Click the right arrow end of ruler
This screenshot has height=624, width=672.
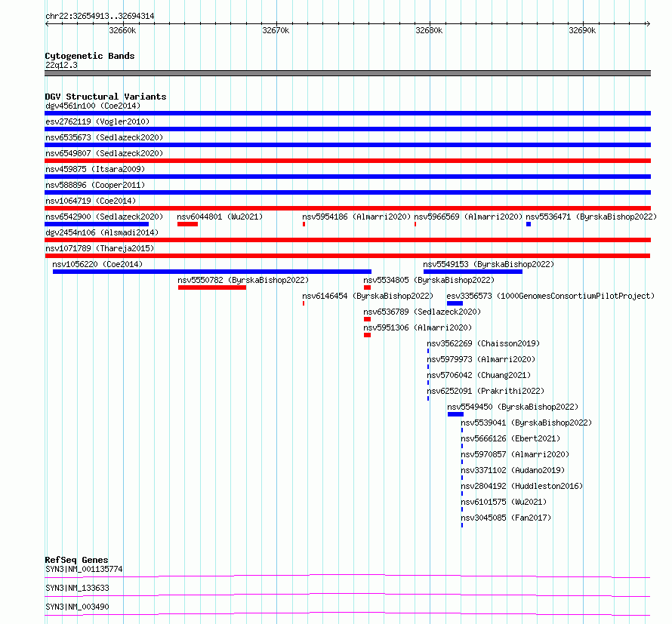coord(649,23)
